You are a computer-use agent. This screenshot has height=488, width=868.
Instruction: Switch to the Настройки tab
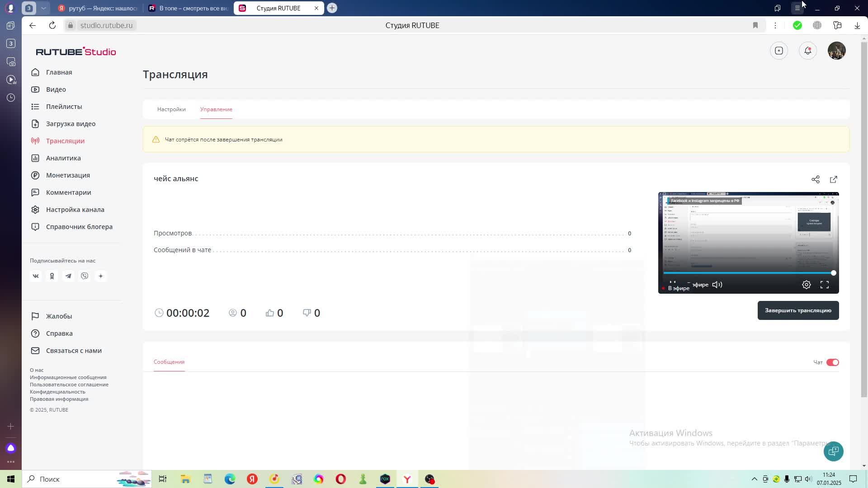coord(171,109)
